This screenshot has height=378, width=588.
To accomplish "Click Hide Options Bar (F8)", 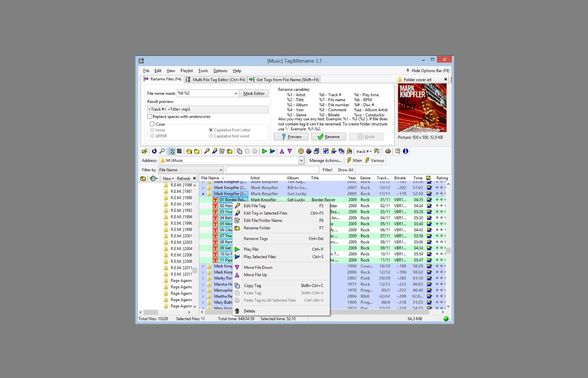I will tap(427, 71).
